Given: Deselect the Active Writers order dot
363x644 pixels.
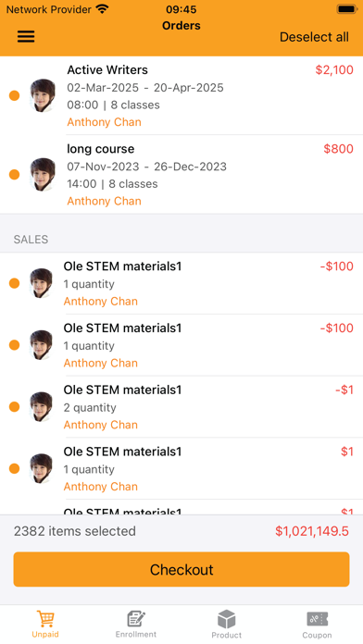Looking at the screenshot, I should tap(15, 95).
